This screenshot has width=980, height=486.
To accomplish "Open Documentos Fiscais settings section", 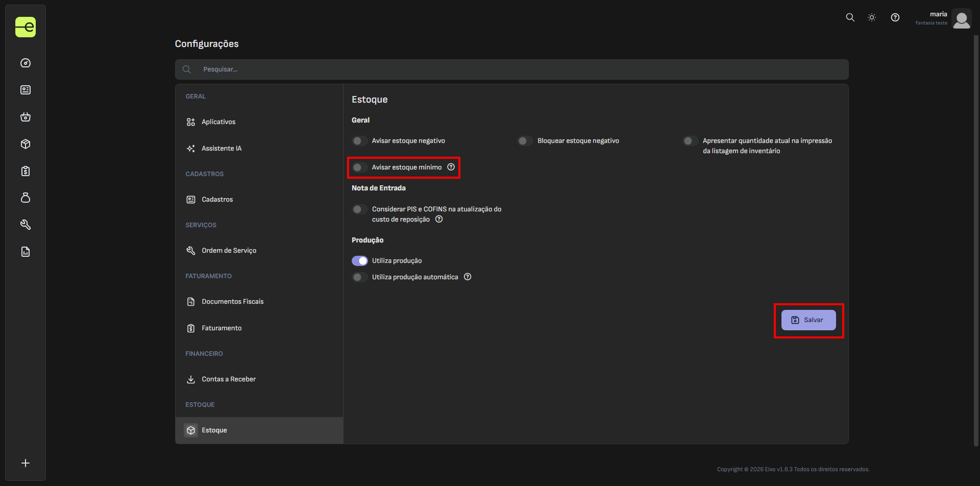I will (x=259, y=301).
